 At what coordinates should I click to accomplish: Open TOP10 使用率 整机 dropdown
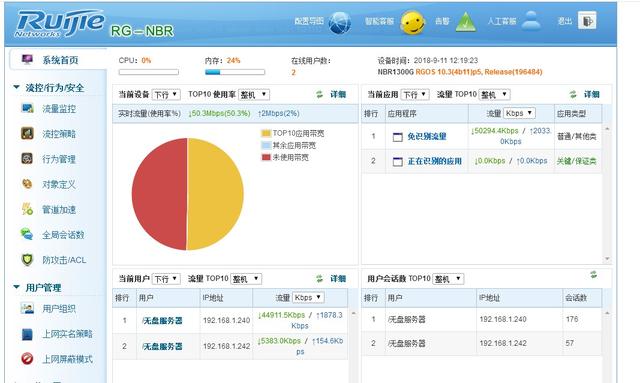click(x=253, y=95)
